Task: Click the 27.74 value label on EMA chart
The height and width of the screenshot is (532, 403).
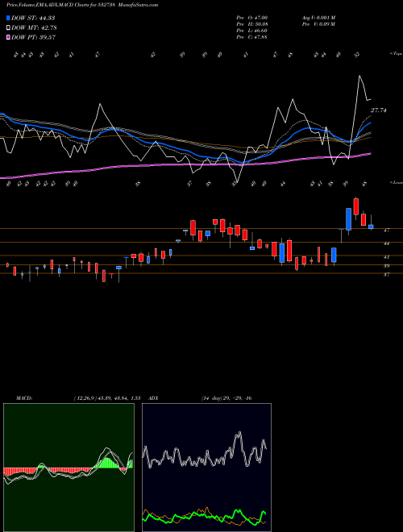Action: (x=378, y=110)
